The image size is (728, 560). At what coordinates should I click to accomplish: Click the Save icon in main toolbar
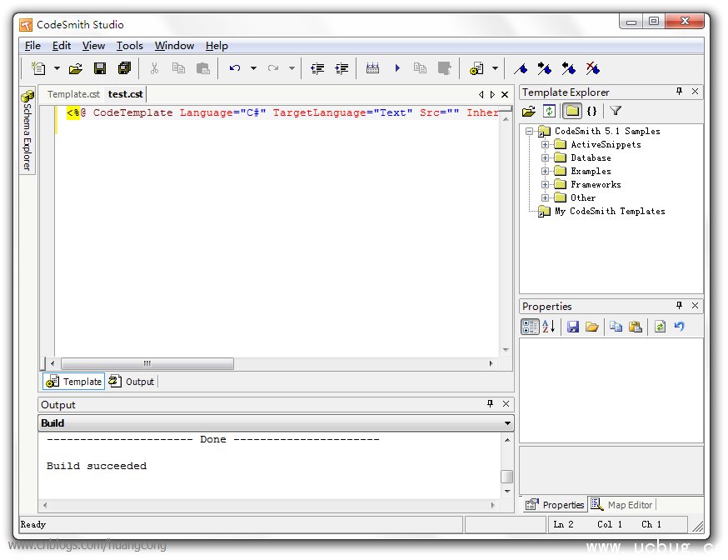(99, 68)
